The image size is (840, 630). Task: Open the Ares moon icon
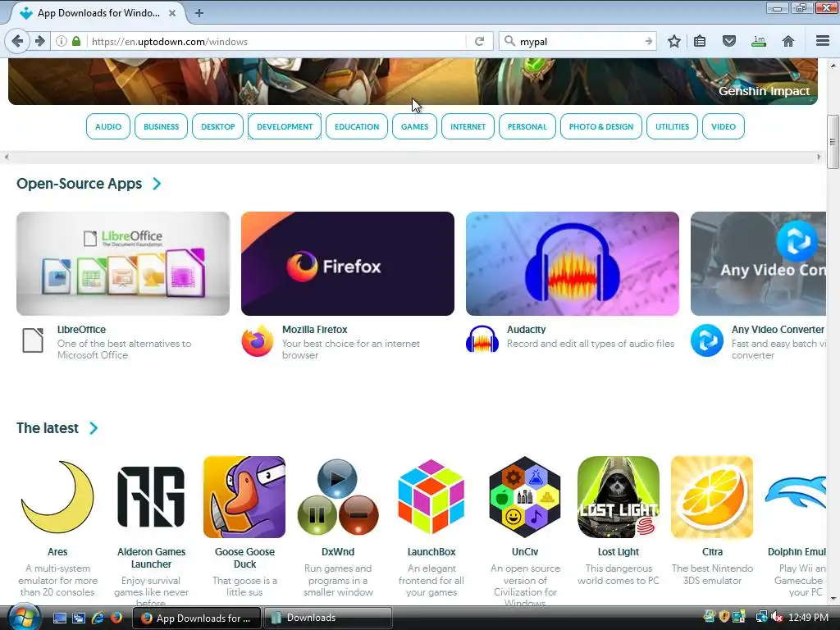pos(57,496)
